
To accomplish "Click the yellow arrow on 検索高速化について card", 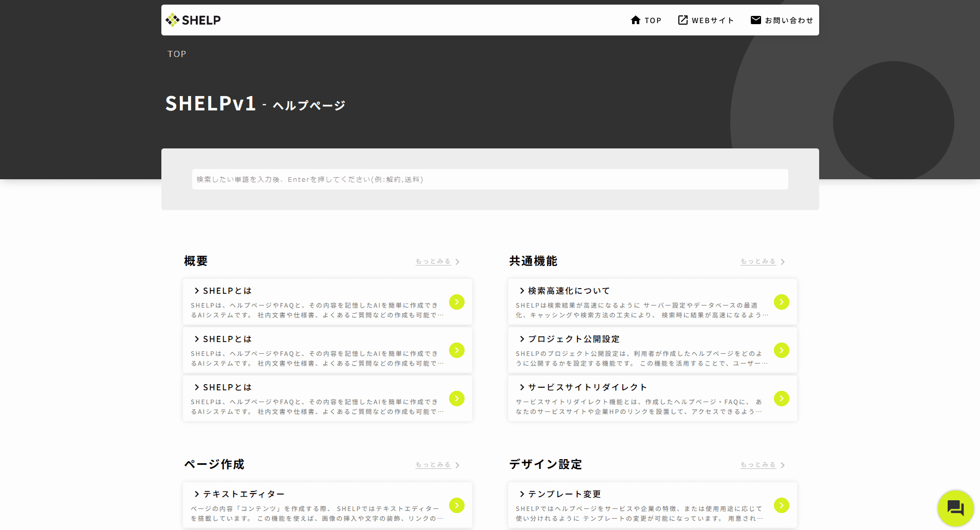I will [782, 302].
